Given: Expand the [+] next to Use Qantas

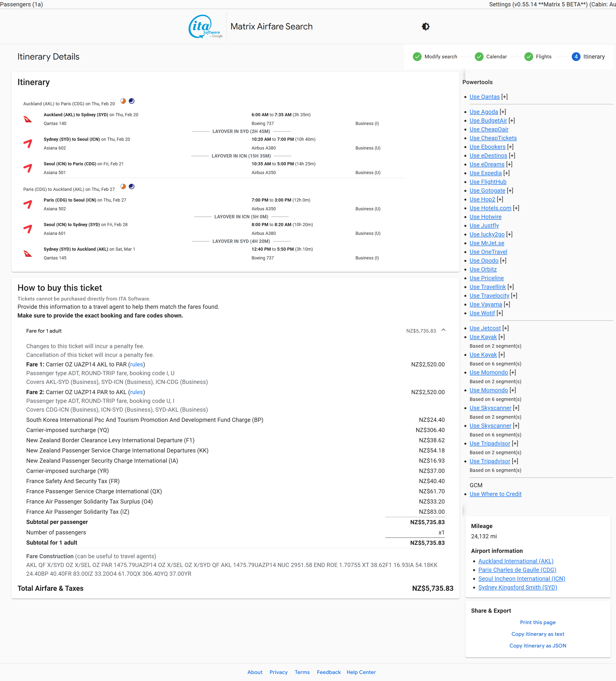Looking at the screenshot, I should (504, 97).
